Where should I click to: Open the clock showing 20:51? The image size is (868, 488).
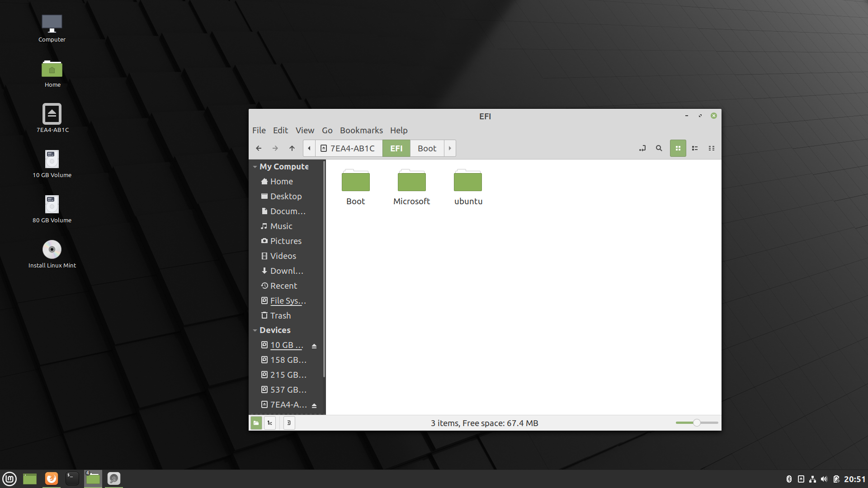point(854,479)
